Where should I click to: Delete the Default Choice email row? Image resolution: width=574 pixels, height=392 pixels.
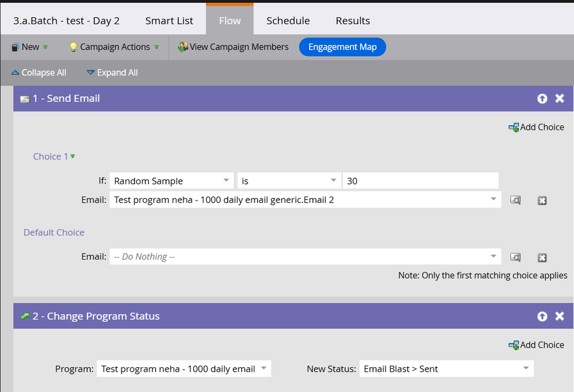point(542,258)
